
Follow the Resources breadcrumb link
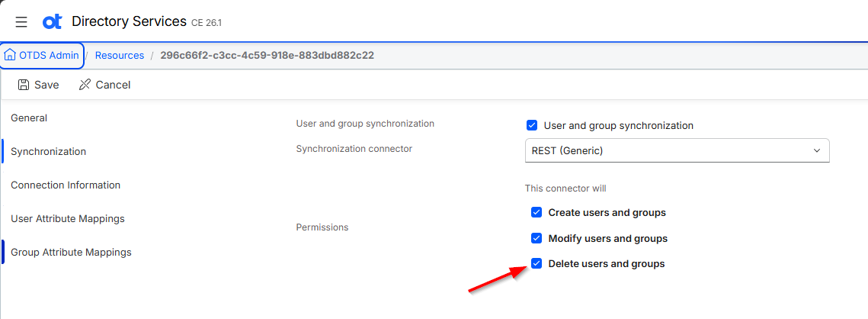coord(120,56)
